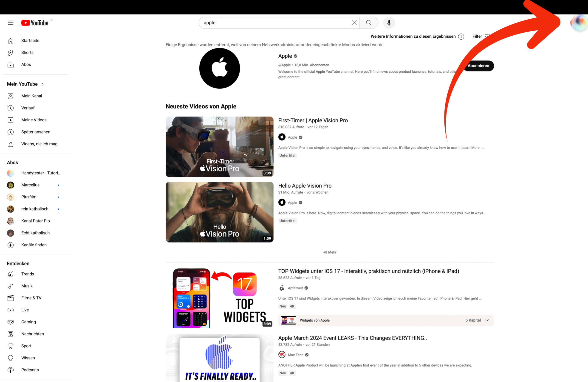
Task: Open Hello Apple Vision Pro thumbnail
Action: coord(219,212)
